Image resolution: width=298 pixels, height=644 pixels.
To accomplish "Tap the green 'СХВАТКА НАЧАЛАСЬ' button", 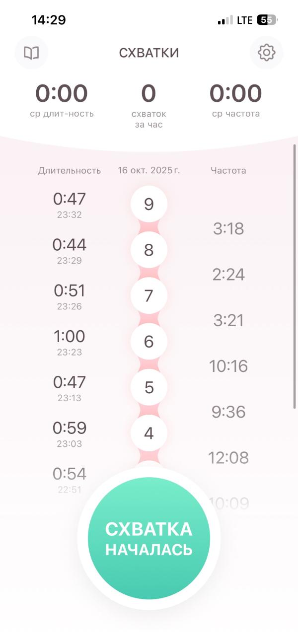I will [x=149, y=539].
